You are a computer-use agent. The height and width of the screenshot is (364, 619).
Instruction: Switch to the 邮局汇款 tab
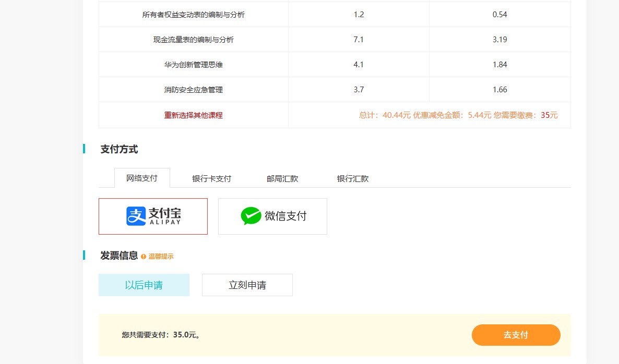point(282,178)
